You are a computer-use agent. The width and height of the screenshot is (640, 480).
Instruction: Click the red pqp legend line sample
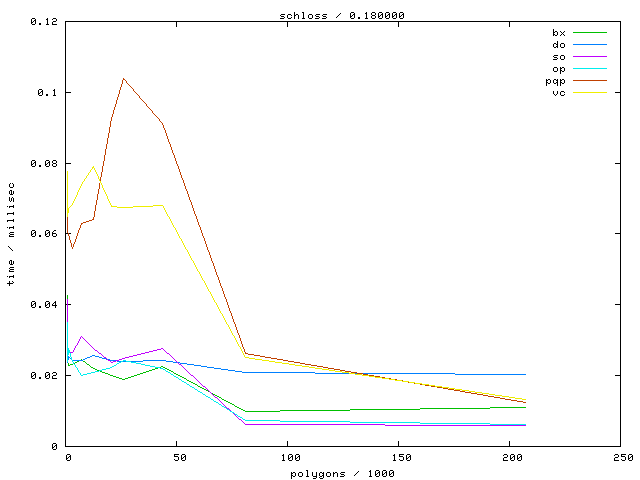(x=590, y=81)
